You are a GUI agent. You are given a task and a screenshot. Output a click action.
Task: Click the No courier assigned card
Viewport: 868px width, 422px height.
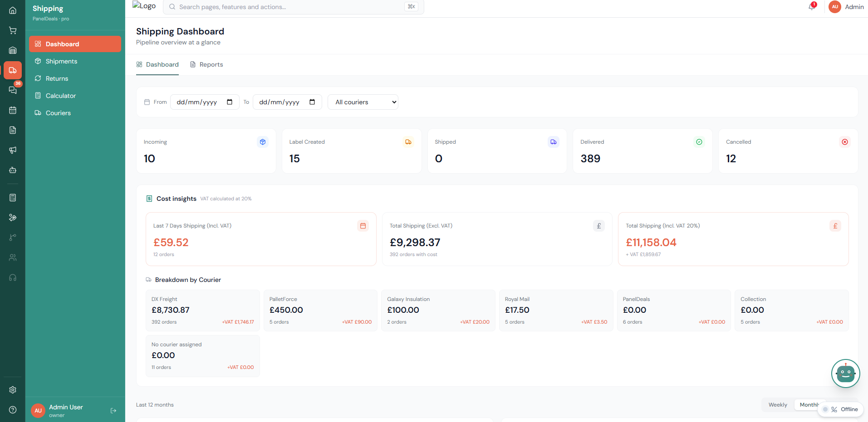click(x=203, y=356)
